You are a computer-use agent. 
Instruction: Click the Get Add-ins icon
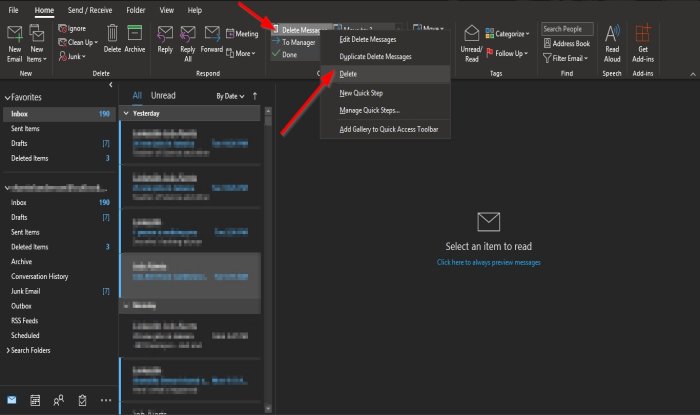coord(643,34)
